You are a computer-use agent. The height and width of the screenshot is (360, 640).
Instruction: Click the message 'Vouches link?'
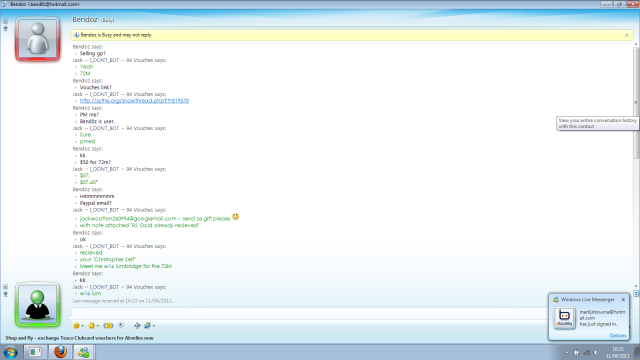96,87
